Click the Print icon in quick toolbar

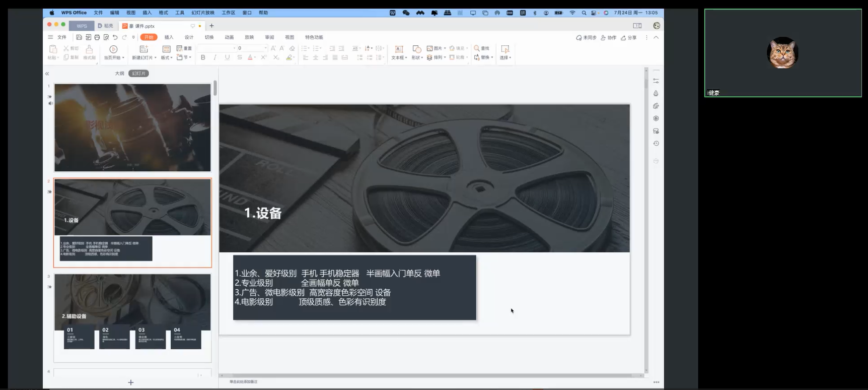tap(97, 37)
